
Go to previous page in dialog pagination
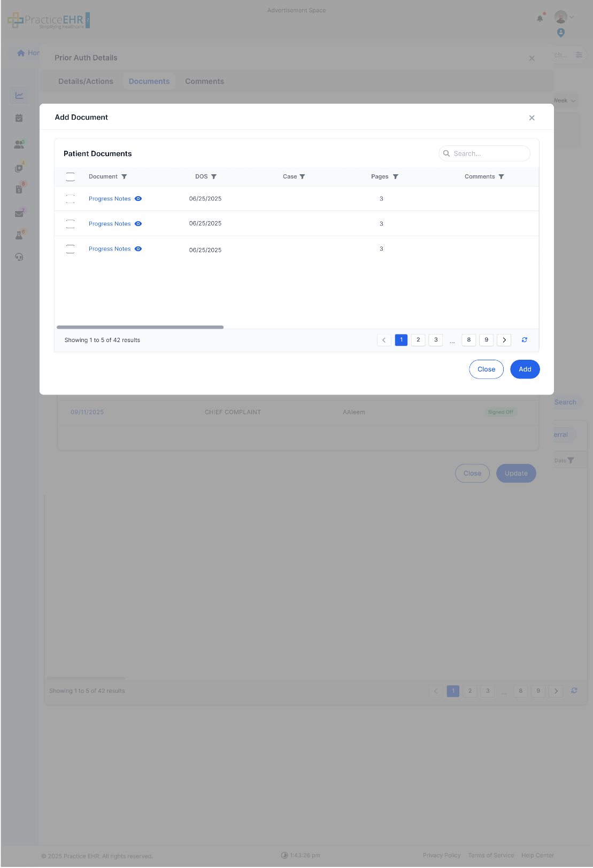point(384,340)
